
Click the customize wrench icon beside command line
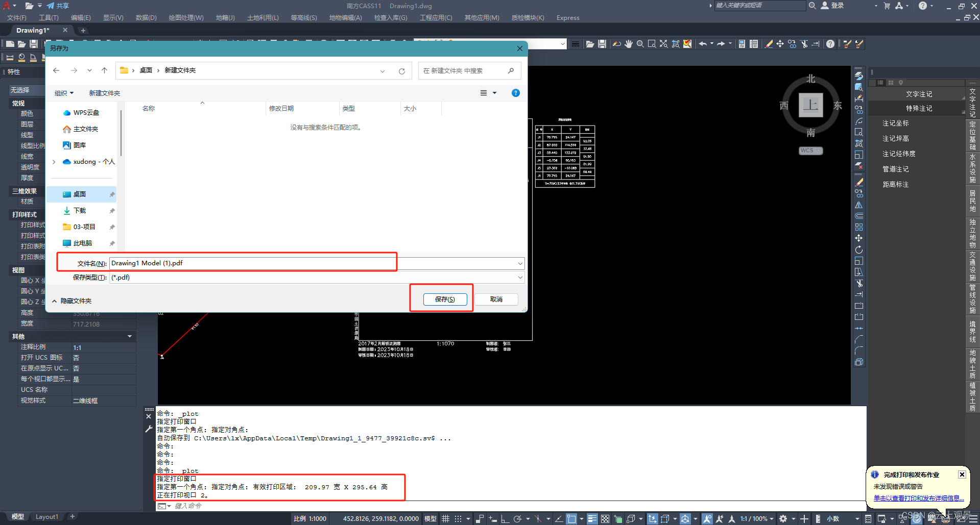149,429
